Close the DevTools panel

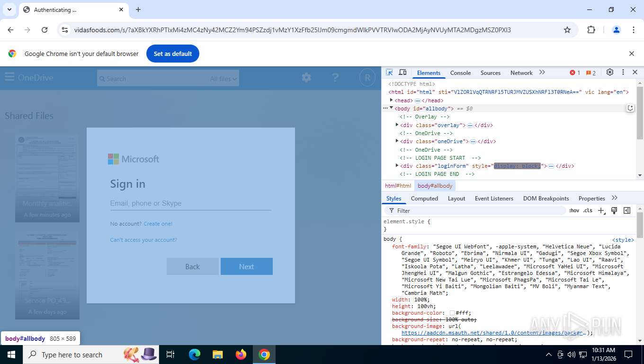tap(635, 73)
